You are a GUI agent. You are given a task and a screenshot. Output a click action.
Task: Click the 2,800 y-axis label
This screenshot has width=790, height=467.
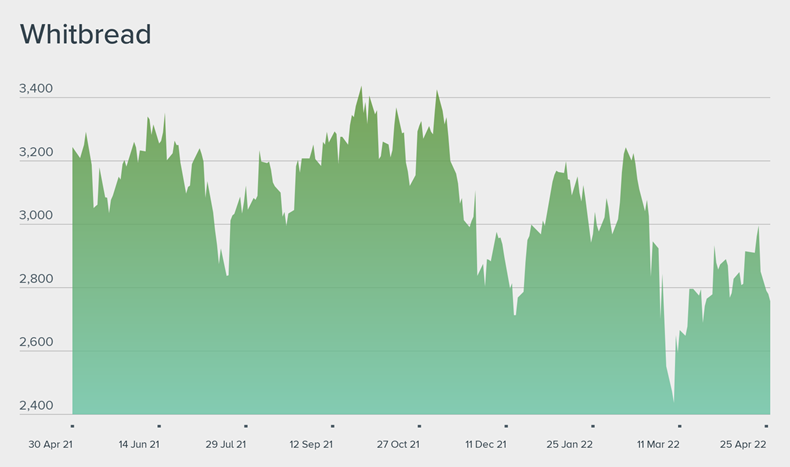pos(36,279)
